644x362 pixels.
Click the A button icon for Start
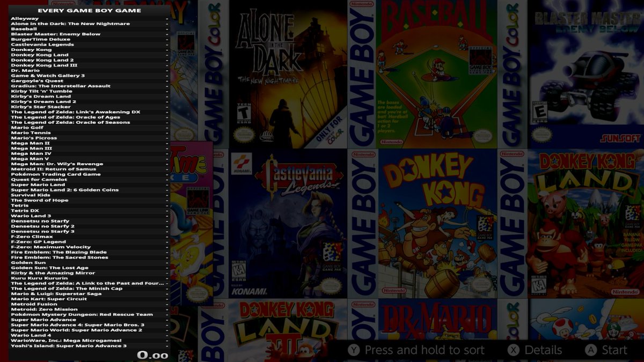[x=591, y=350]
